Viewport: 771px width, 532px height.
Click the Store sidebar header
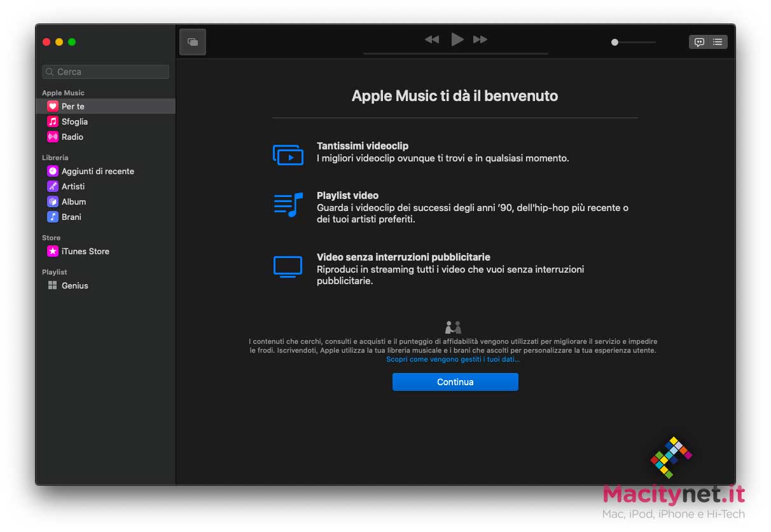(x=52, y=238)
